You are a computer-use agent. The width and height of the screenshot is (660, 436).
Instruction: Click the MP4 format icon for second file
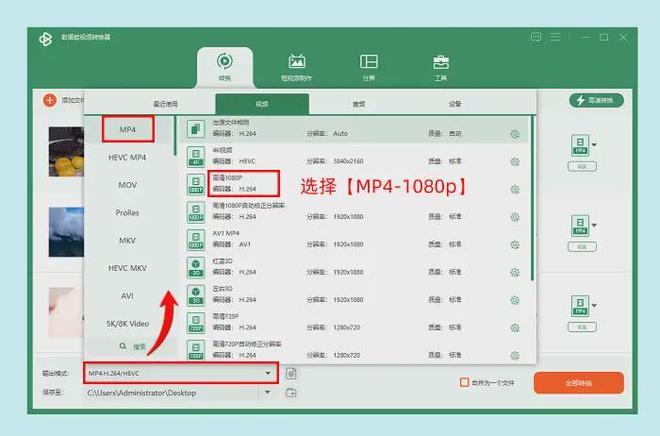click(x=580, y=226)
